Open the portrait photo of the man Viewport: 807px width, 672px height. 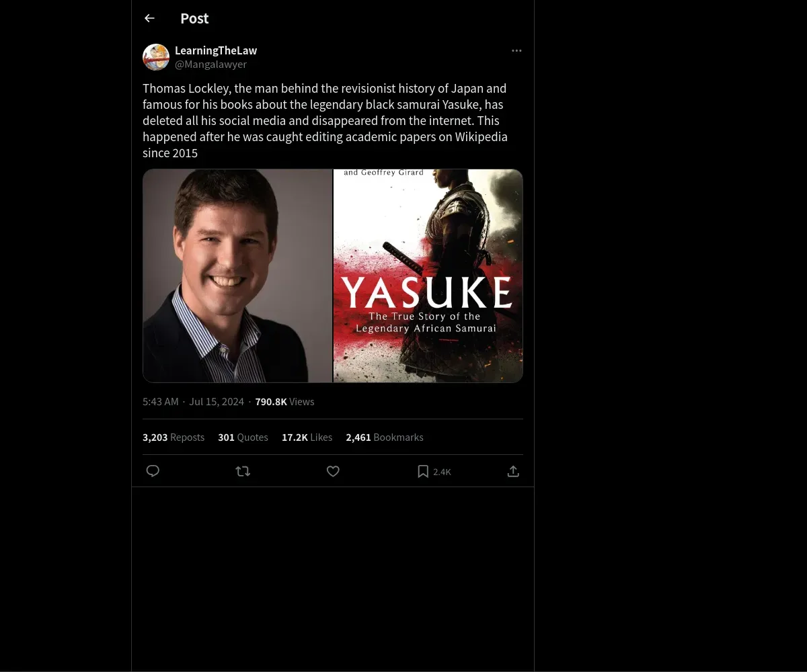[x=237, y=276]
